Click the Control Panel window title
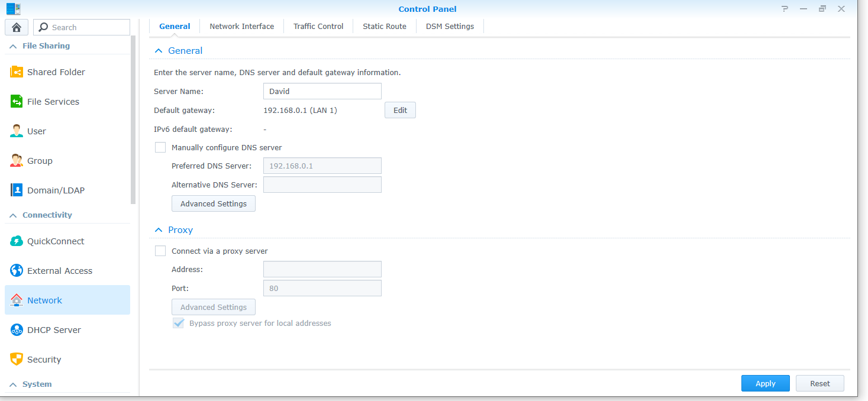The width and height of the screenshot is (868, 401). coord(428,9)
